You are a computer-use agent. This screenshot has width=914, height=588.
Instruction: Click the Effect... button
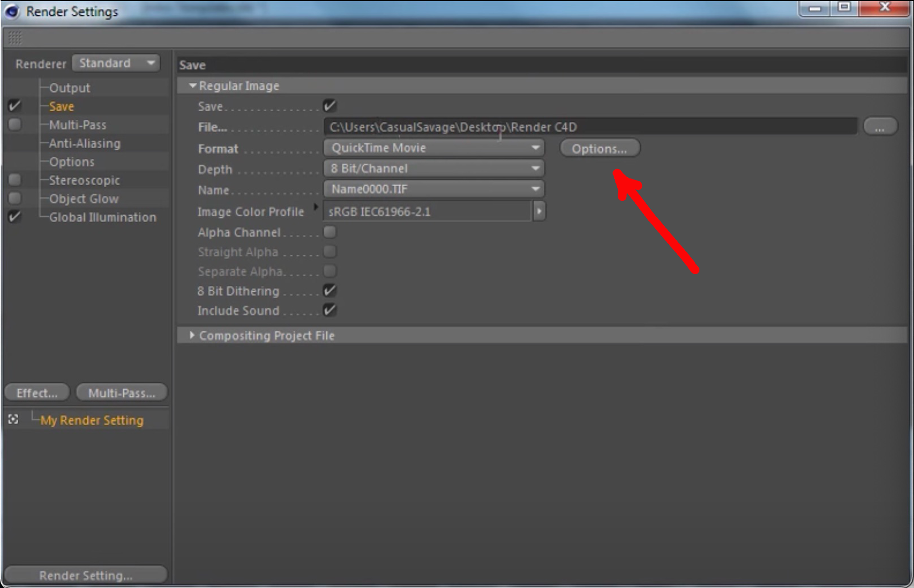coord(36,392)
